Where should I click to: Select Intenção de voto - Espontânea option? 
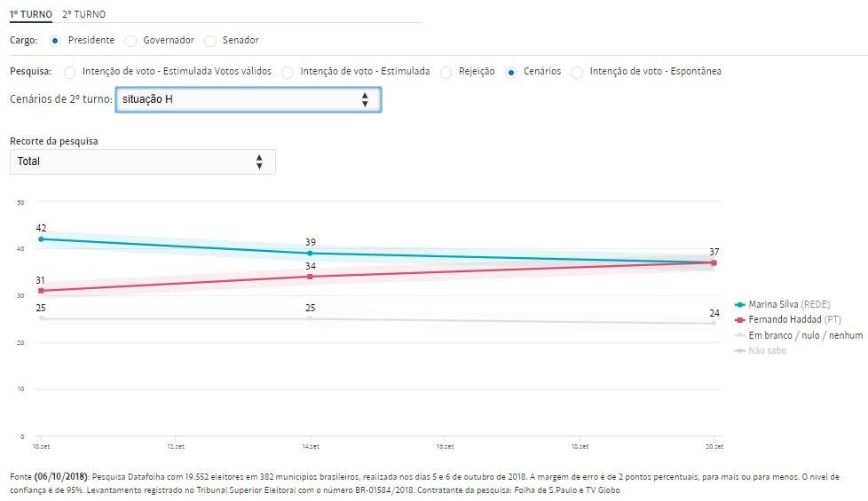click(578, 72)
